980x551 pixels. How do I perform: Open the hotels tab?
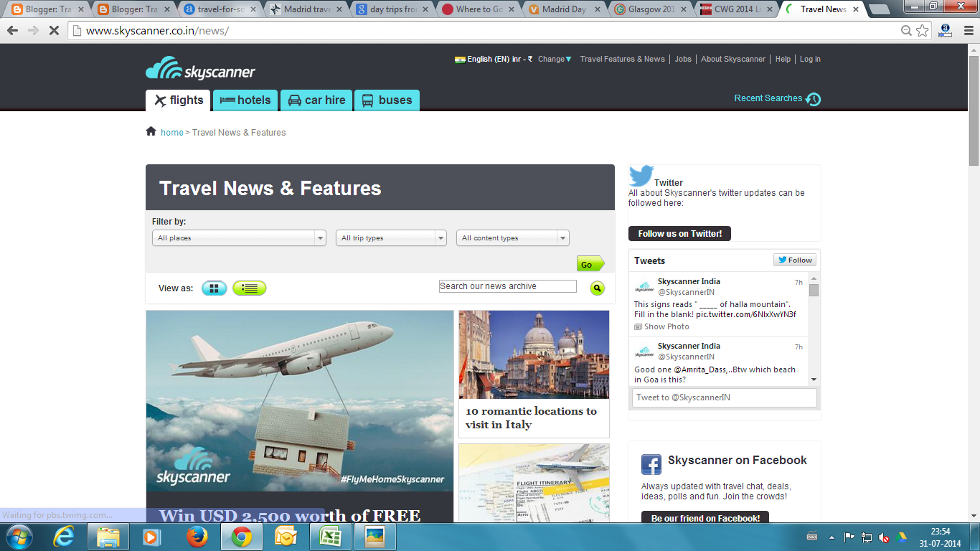pos(245,100)
